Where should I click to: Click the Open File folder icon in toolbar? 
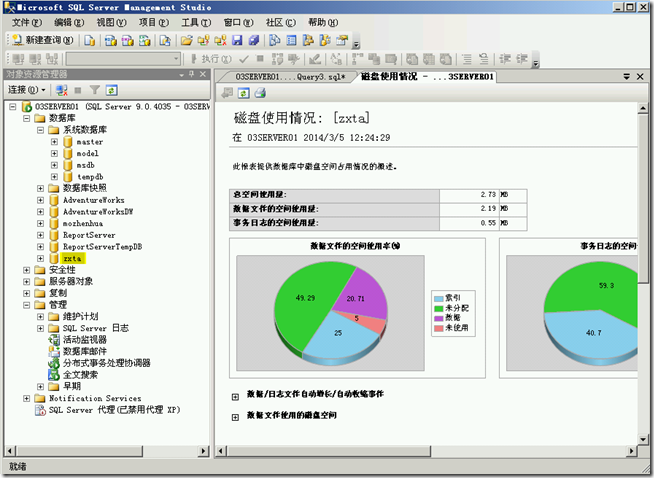coord(186,40)
